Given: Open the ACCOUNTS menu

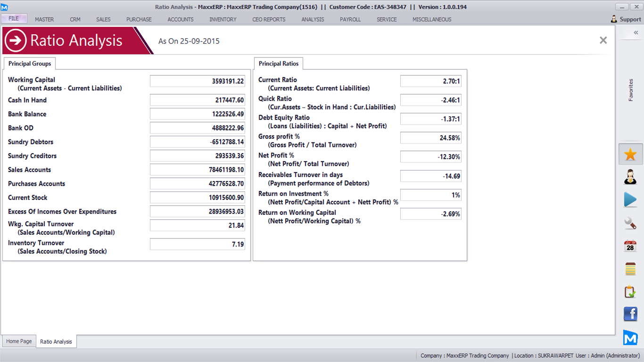Looking at the screenshot, I should coord(181,19).
